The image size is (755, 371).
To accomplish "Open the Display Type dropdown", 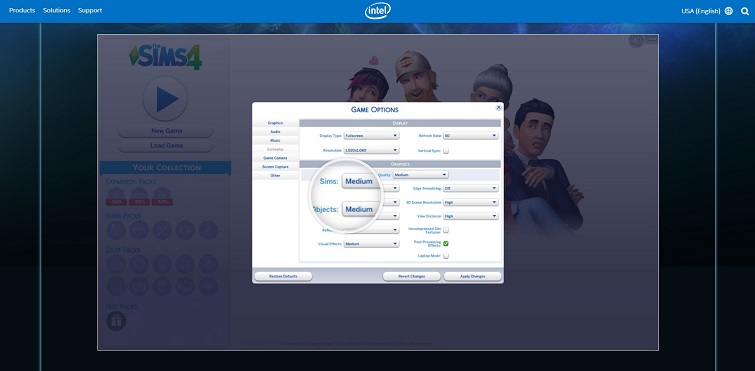I will click(x=371, y=136).
